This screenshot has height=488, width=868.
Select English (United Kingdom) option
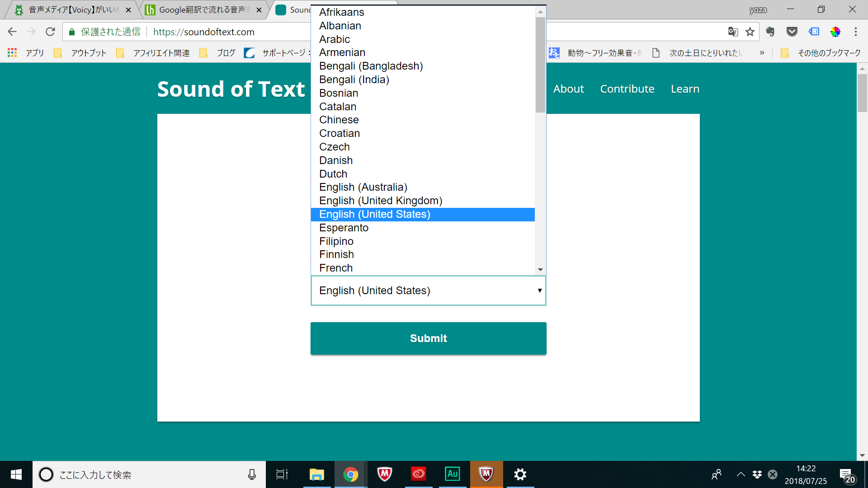[x=423, y=201]
